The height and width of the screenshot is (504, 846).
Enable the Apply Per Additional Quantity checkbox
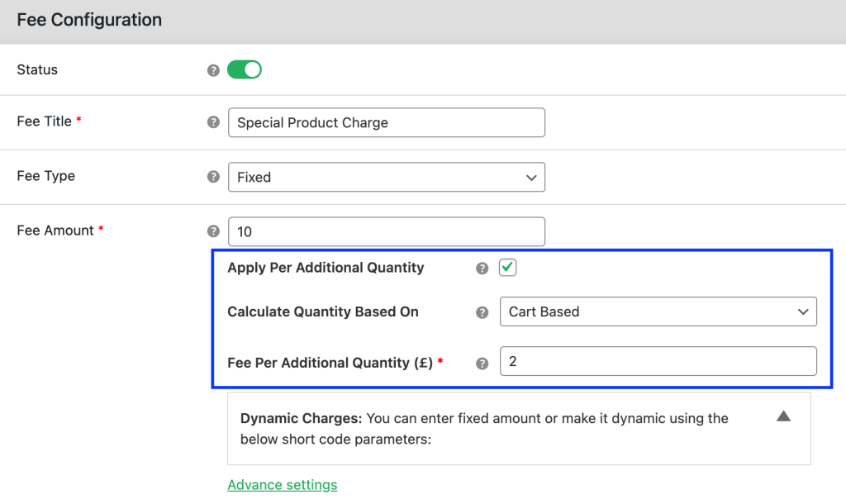point(507,267)
